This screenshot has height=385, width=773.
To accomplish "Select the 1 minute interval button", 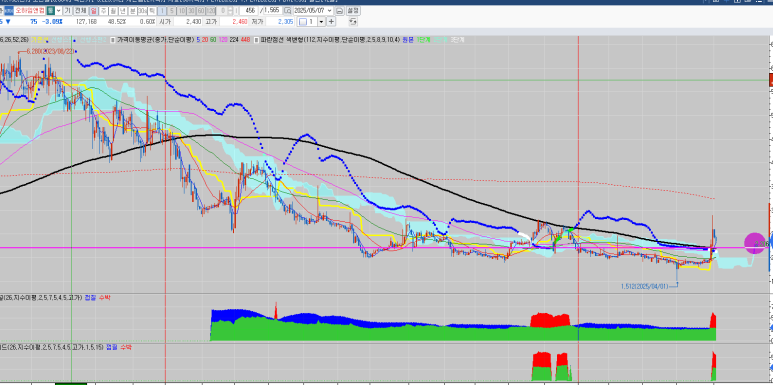I will click(162, 10).
